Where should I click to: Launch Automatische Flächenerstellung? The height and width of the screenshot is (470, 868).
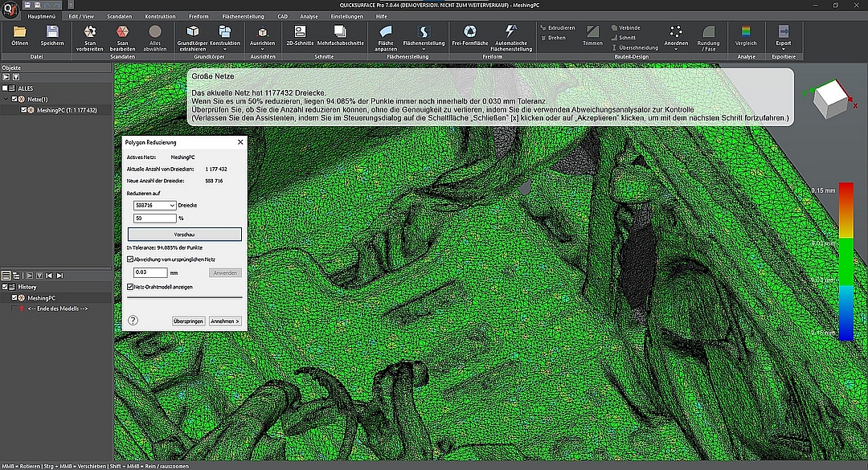[x=513, y=31]
